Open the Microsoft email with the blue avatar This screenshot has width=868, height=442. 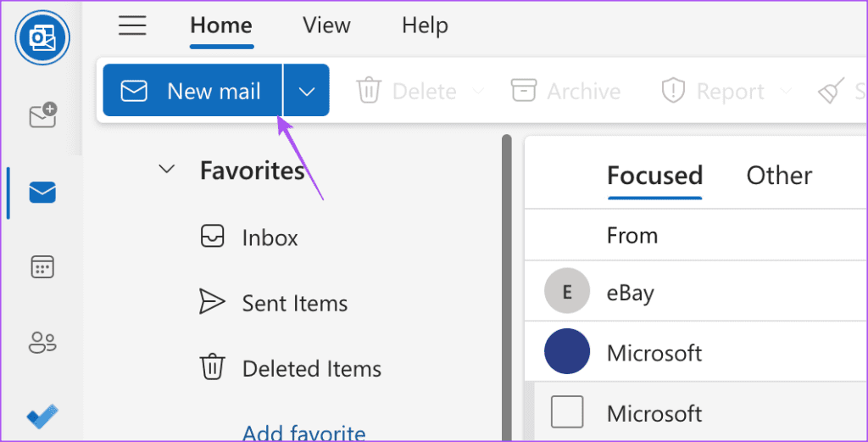696,351
